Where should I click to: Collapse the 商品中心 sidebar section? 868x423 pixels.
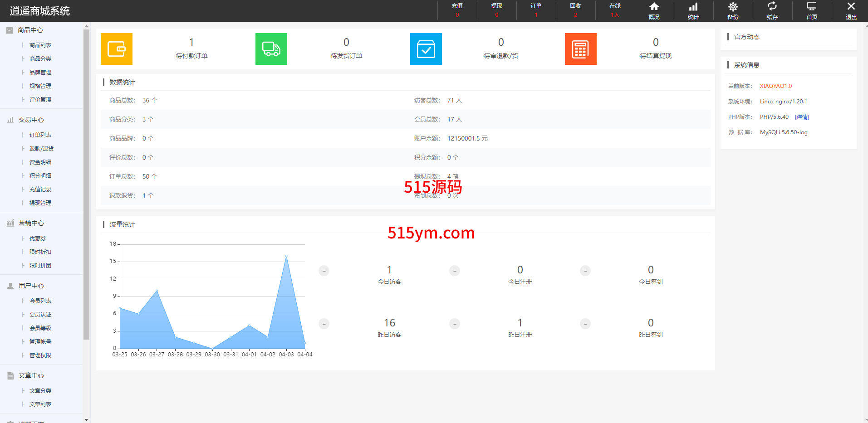(30, 30)
